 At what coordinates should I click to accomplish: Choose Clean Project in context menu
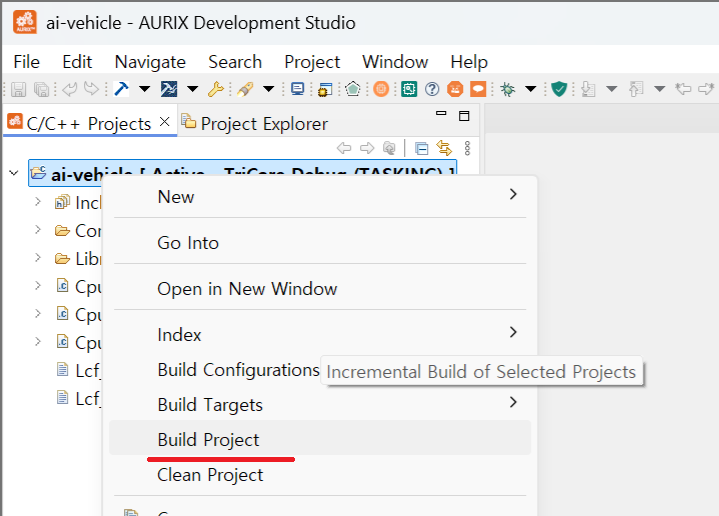point(210,475)
